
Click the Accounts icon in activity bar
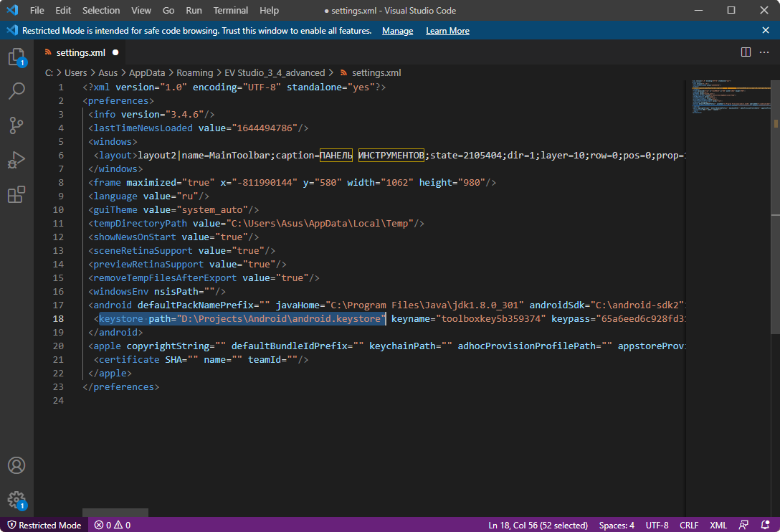(x=16, y=465)
